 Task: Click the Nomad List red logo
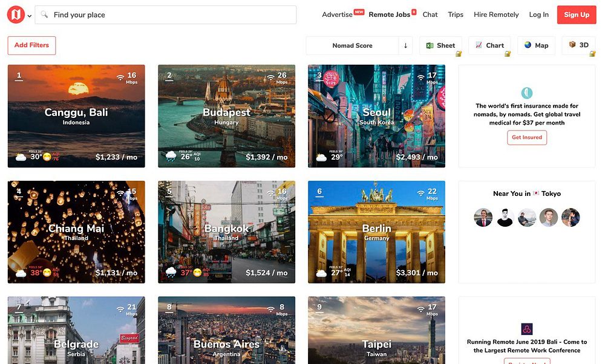point(16,15)
